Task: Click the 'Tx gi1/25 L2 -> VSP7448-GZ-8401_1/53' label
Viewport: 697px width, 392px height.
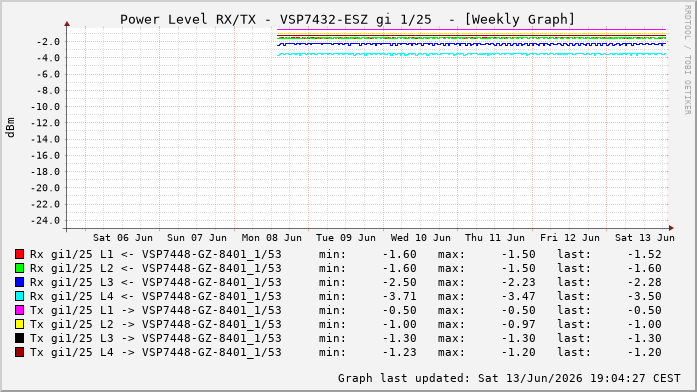Action: tap(156, 324)
